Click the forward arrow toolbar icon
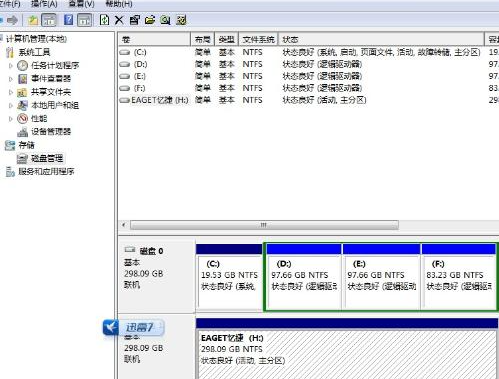This screenshot has width=499, height=379. click(12, 20)
